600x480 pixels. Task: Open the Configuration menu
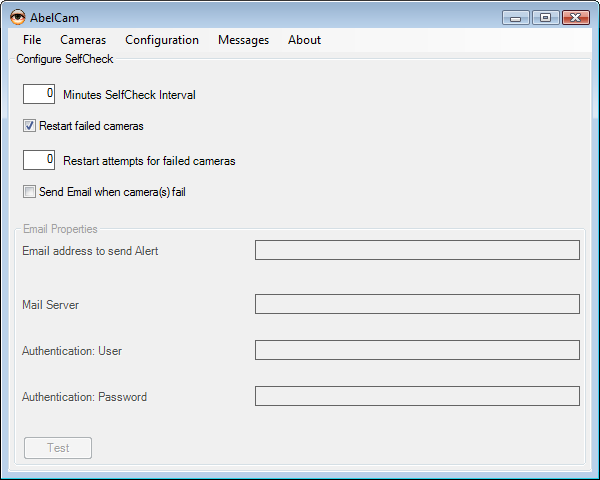click(162, 40)
